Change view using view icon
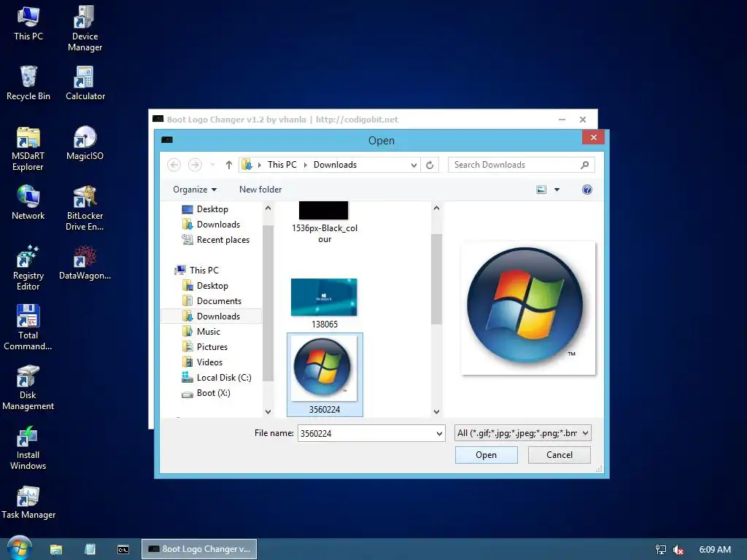Image resolution: width=747 pixels, height=560 pixels. click(x=541, y=190)
